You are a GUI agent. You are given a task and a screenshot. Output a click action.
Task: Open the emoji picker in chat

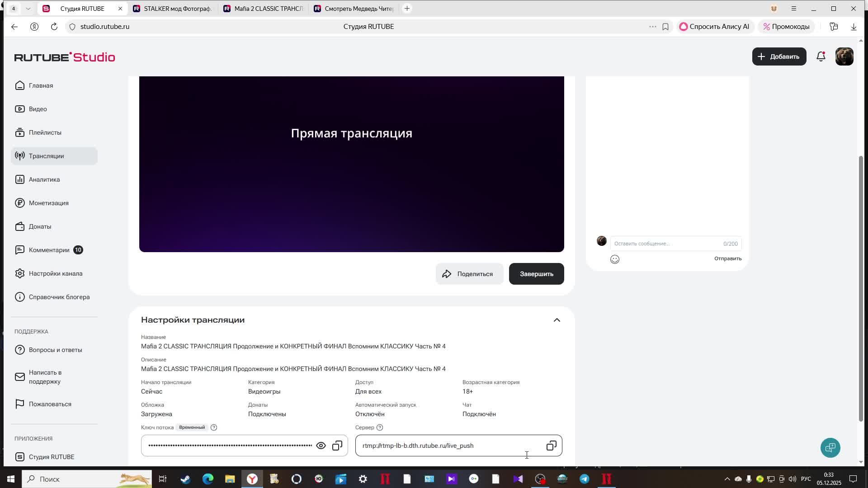click(x=615, y=259)
